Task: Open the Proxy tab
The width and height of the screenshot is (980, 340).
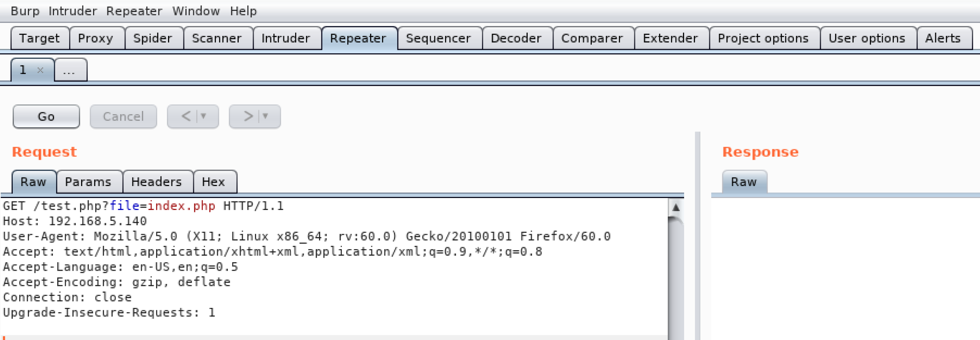Action: pyautogui.click(x=95, y=38)
